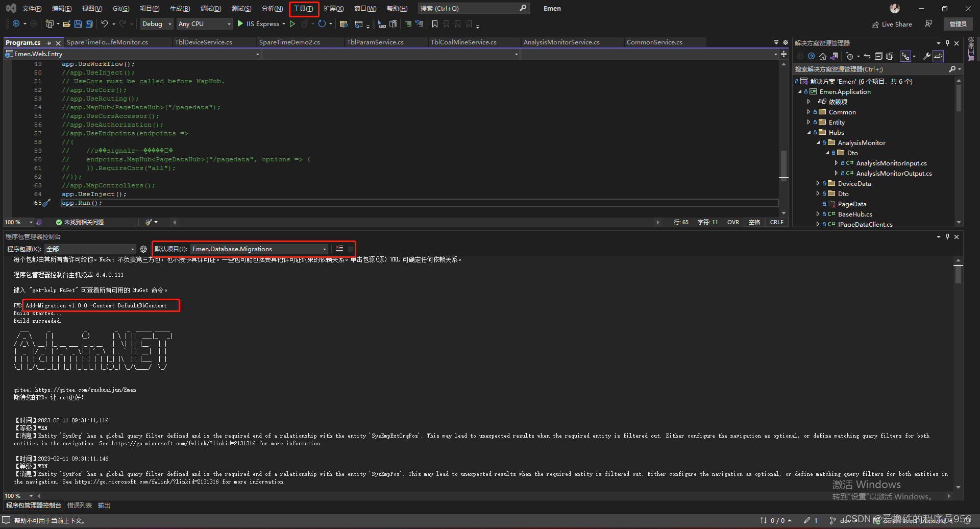Click the bookmark toggle icon in the toolbar
This screenshot has height=529, width=980.
click(x=435, y=24)
